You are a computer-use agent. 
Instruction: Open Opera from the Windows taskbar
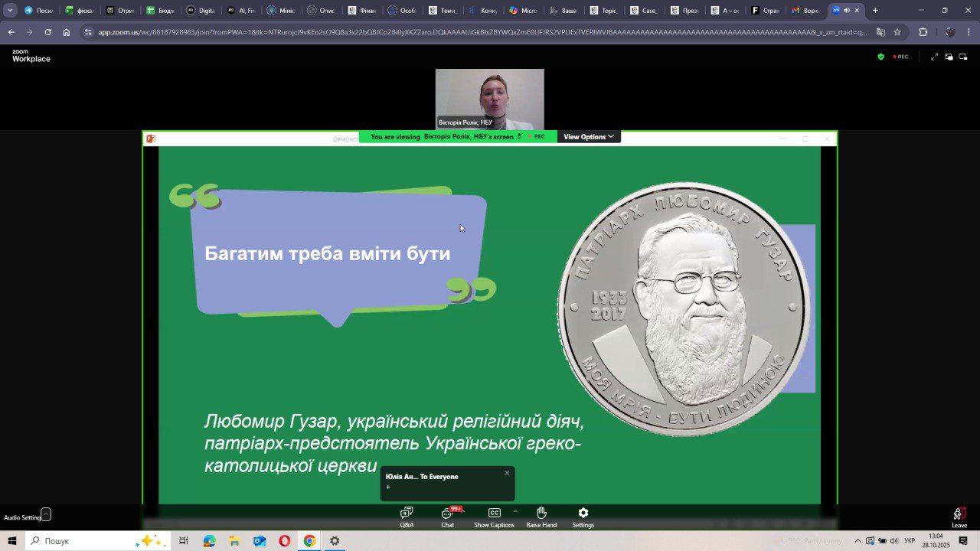coord(284,541)
